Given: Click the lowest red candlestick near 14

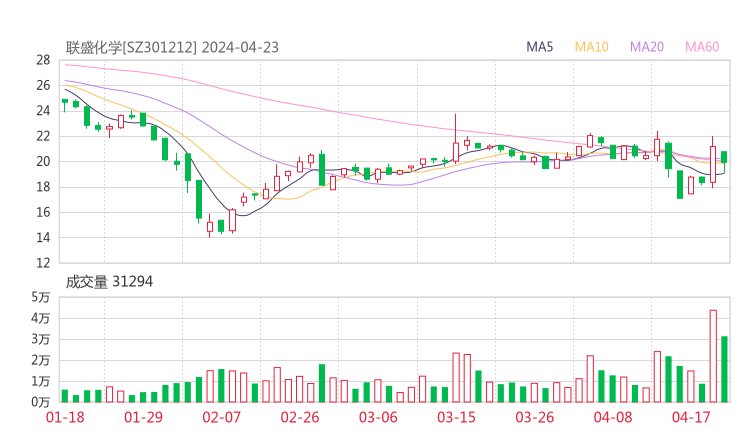Looking at the screenshot, I should pos(210,226).
